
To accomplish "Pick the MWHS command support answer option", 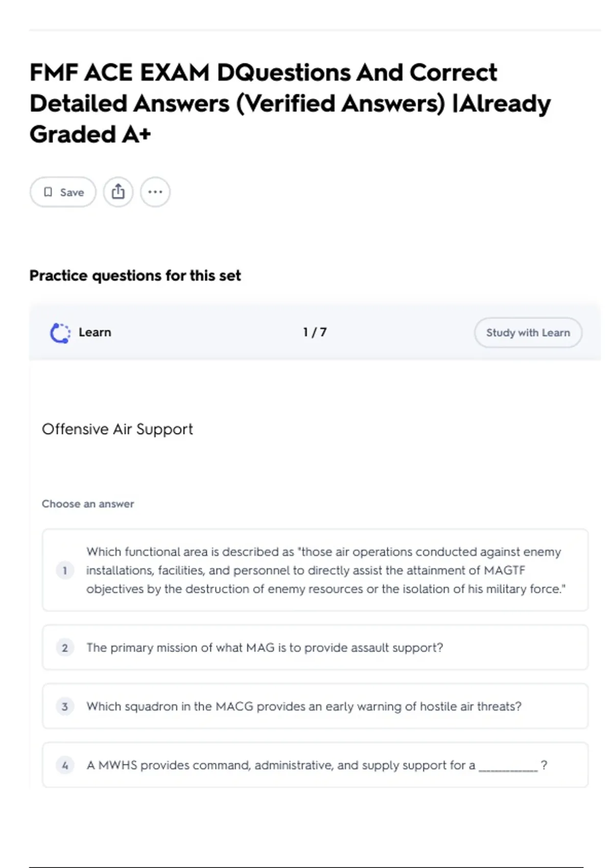I will click(317, 765).
